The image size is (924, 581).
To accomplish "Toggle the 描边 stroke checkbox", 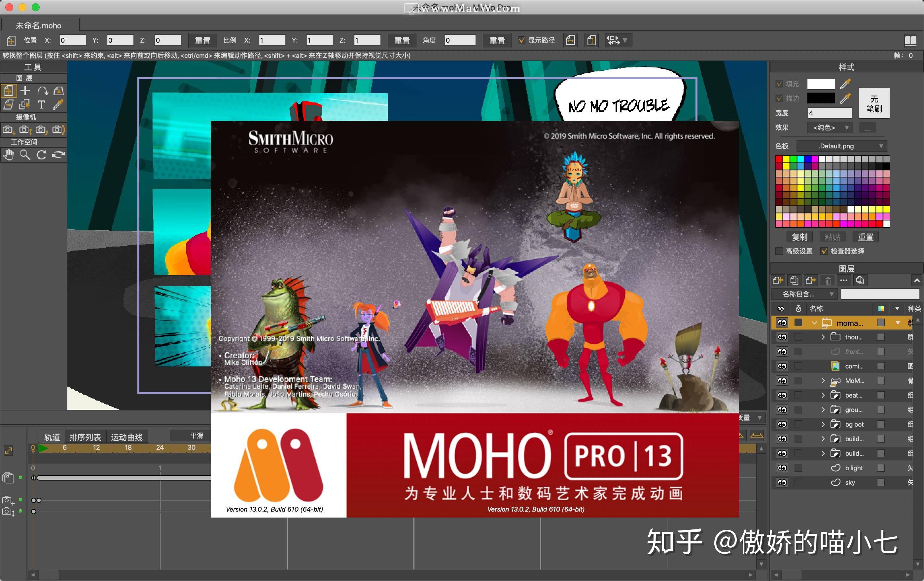I will pos(779,98).
